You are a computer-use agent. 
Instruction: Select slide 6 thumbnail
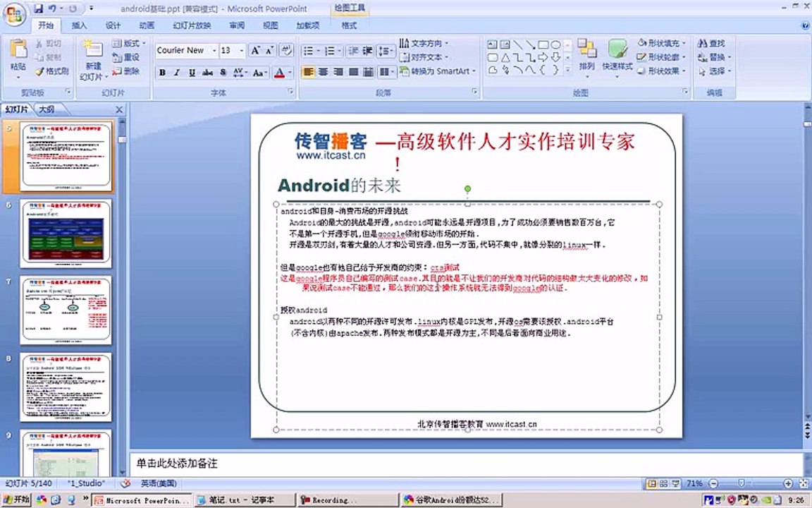point(66,234)
